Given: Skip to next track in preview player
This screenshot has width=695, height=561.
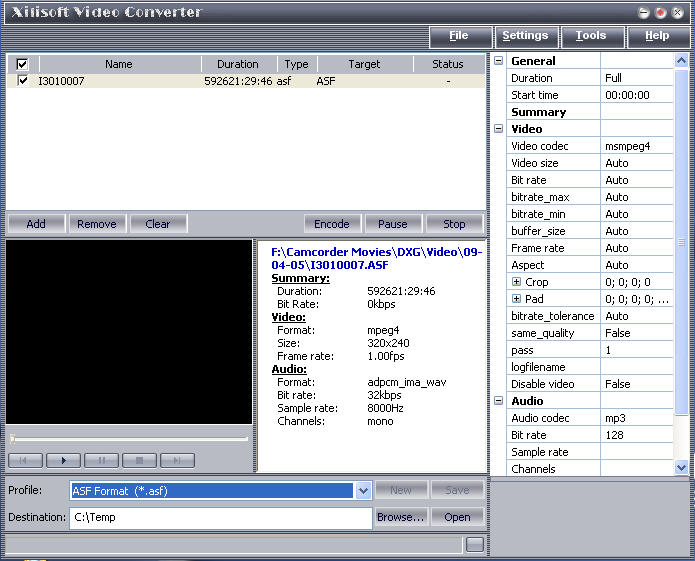Looking at the screenshot, I should [177, 460].
